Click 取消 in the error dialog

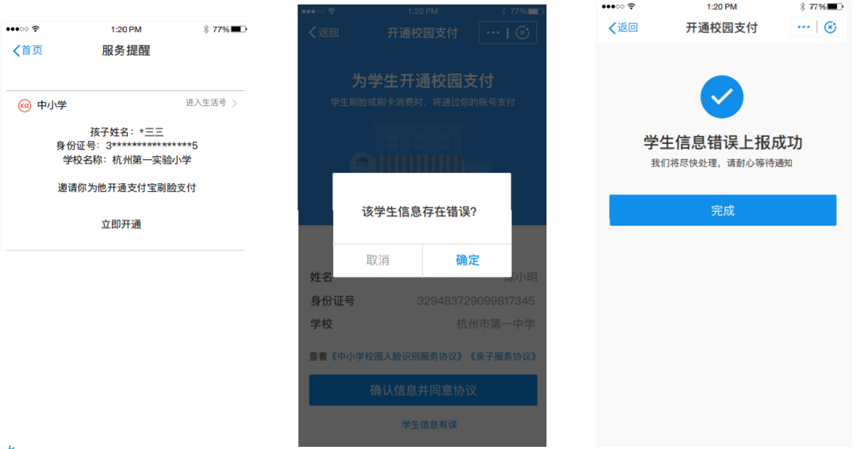[x=377, y=260]
